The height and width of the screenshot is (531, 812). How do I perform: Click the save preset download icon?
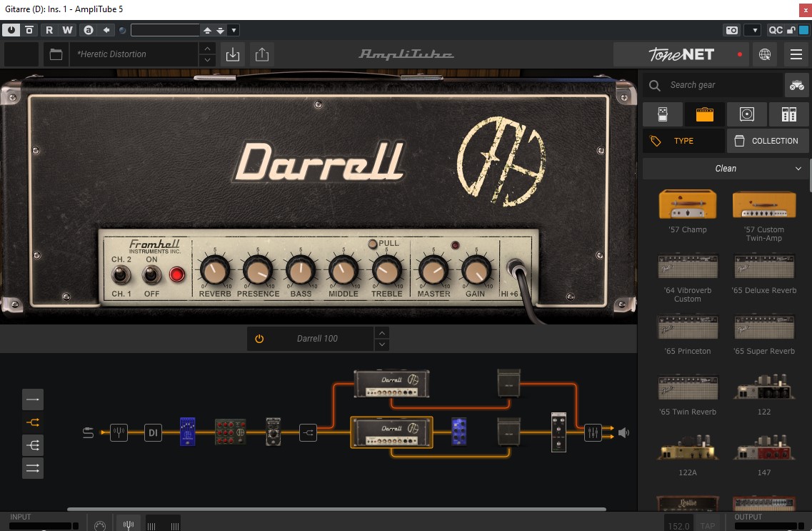231,54
